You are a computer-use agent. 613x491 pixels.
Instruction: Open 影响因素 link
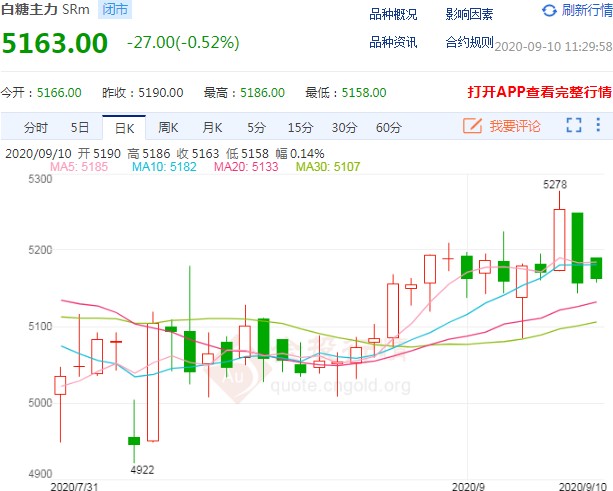(x=469, y=13)
